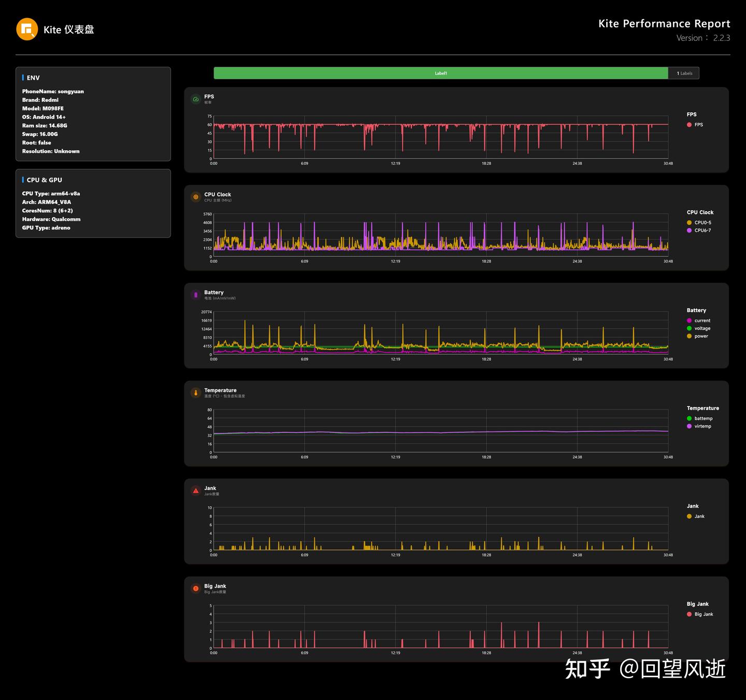Image resolution: width=746 pixels, height=700 pixels.
Task: Hide the virtemp temperature series
Action: (699, 426)
